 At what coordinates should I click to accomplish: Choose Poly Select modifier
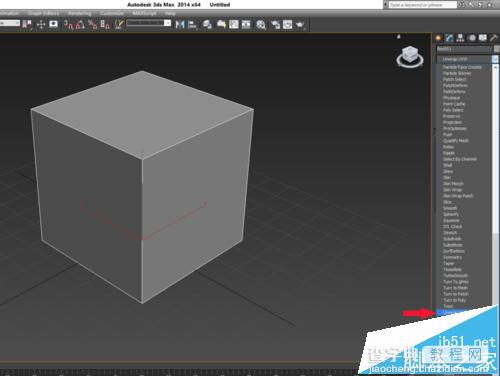pyautogui.click(x=453, y=110)
